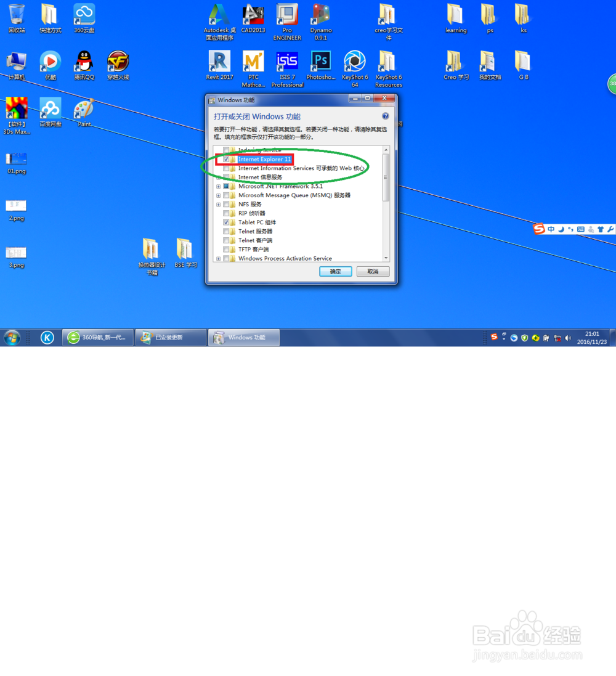Viewport: 616px width, 676px height.
Task: Launch Dynamo 0.9.1 from the desktop
Action: pyautogui.click(x=321, y=22)
